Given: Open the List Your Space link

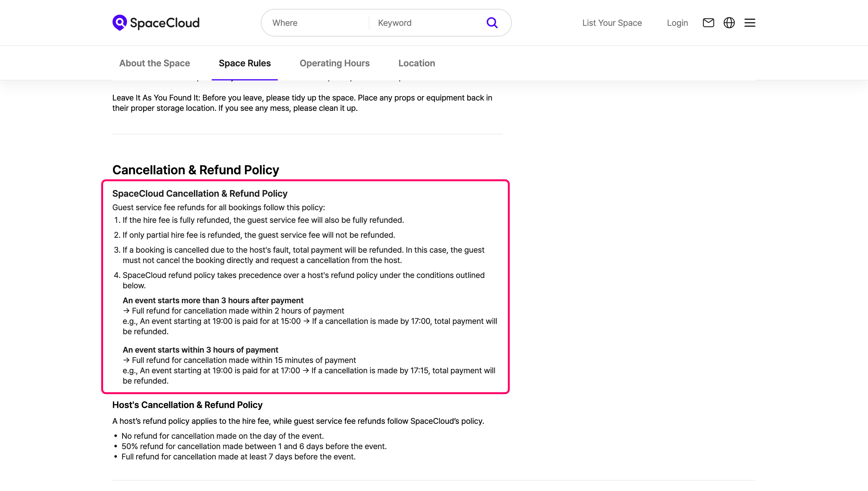Looking at the screenshot, I should pos(612,23).
